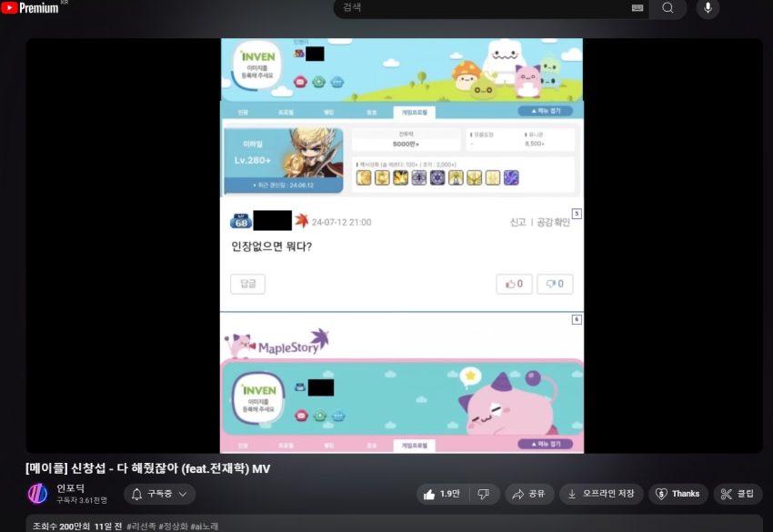The height and width of the screenshot is (532, 773).
Task: Click the subscriber count 구독자 3.61천명
Action: 82,500
